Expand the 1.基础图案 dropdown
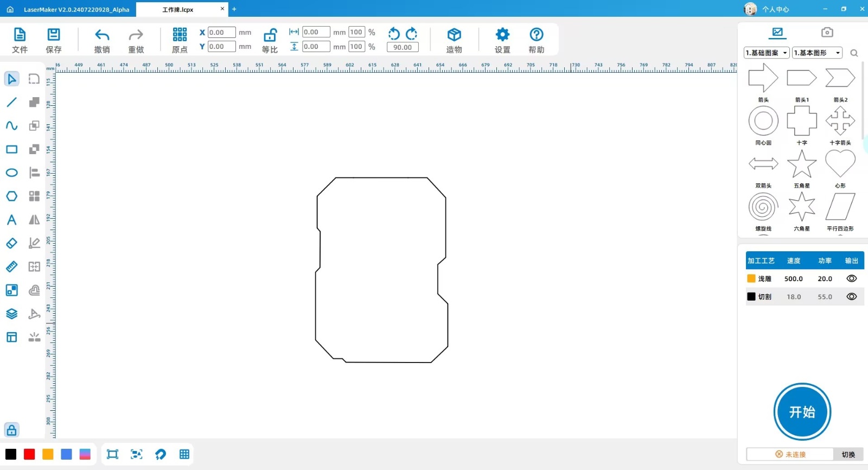The height and width of the screenshot is (470, 868). pyautogui.click(x=766, y=53)
